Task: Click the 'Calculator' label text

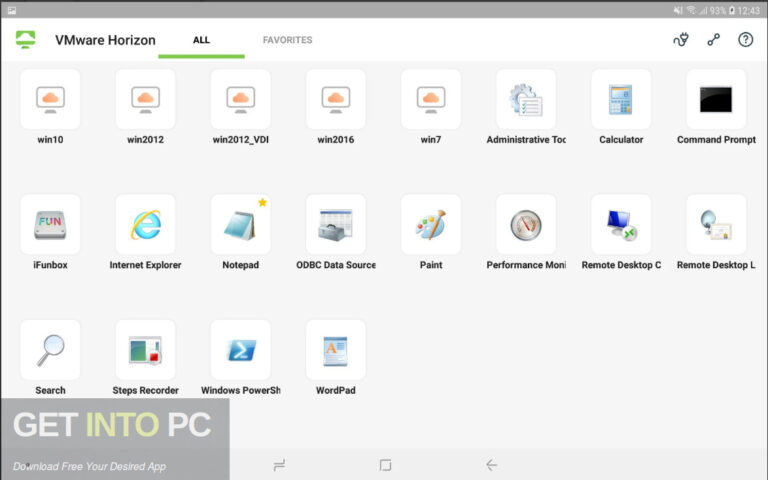Action: (x=621, y=140)
